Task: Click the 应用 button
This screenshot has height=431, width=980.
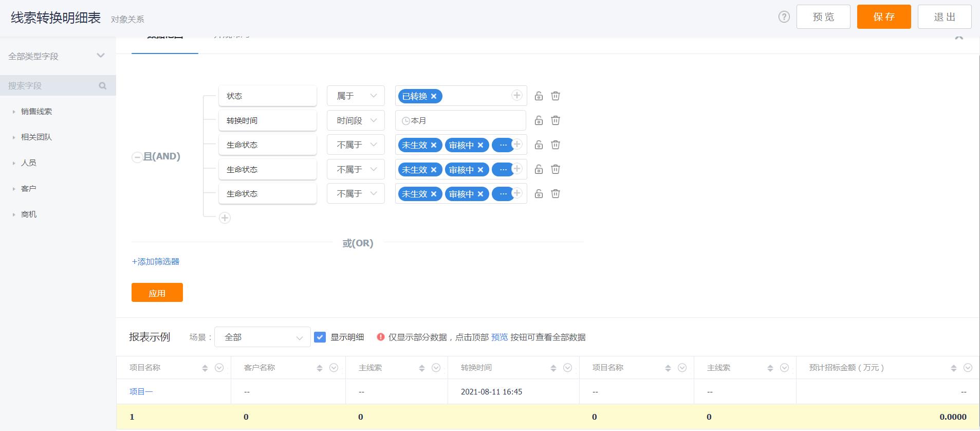Action: tap(157, 293)
